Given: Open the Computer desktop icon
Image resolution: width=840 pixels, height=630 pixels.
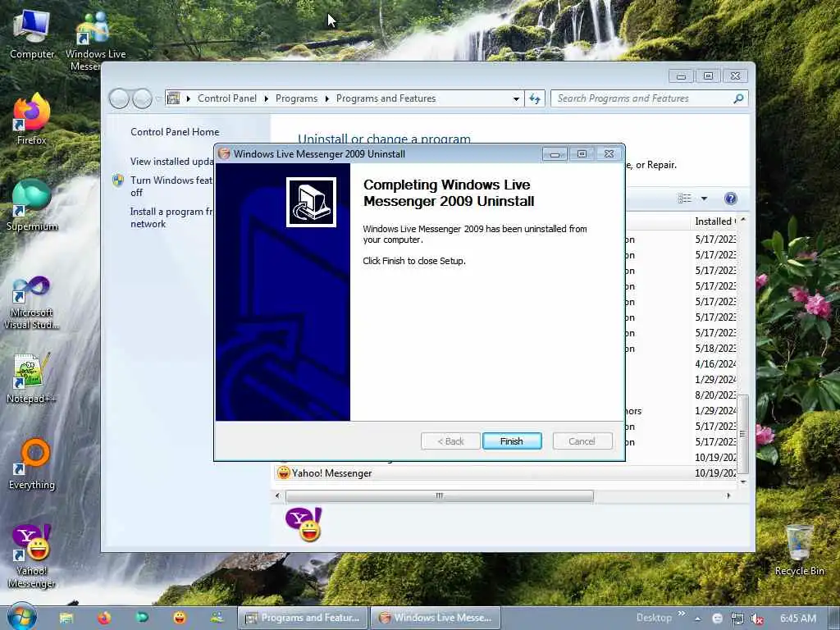Looking at the screenshot, I should point(32,35).
